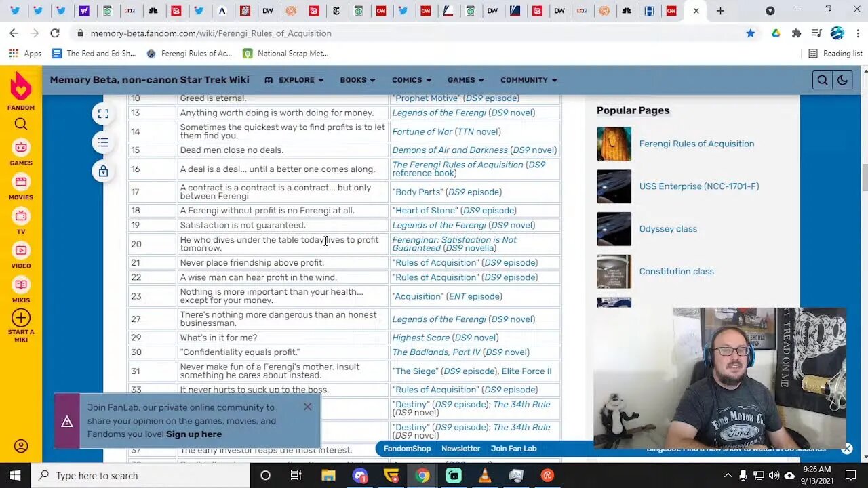Expand the Books dropdown menu
The width and height of the screenshot is (868, 488).
click(357, 80)
